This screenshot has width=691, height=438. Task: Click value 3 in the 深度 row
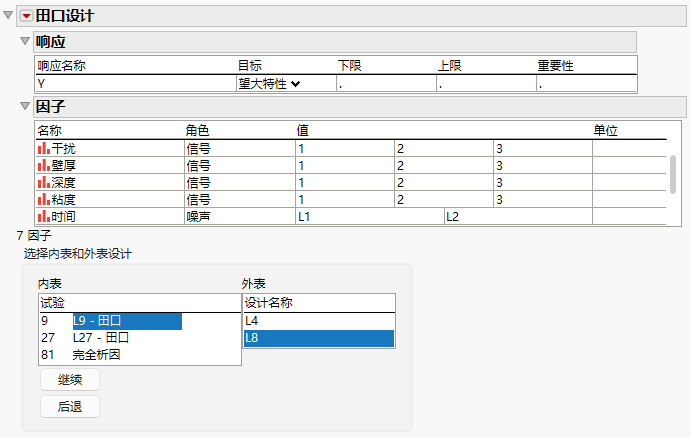click(543, 182)
